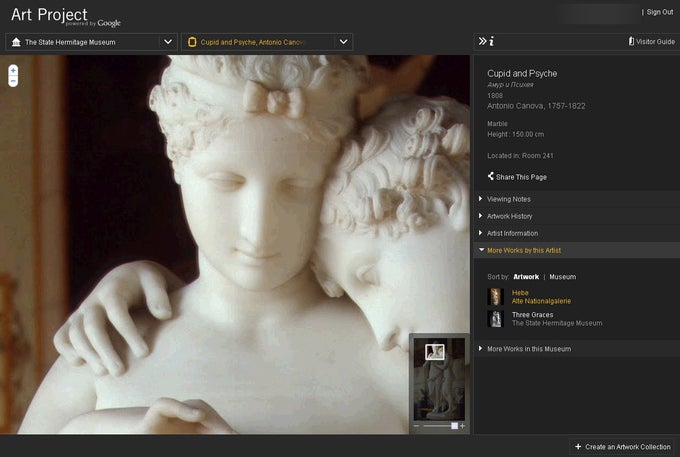Viewport: 680px width, 457px height.
Task: Open the Alte Nationalgalerie link
Action: (541, 301)
